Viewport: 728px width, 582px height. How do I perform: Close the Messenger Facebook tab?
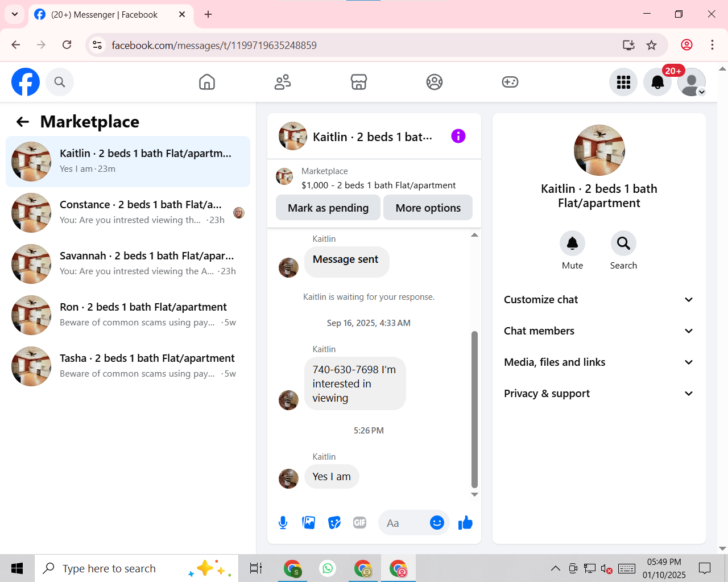(x=182, y=14)
